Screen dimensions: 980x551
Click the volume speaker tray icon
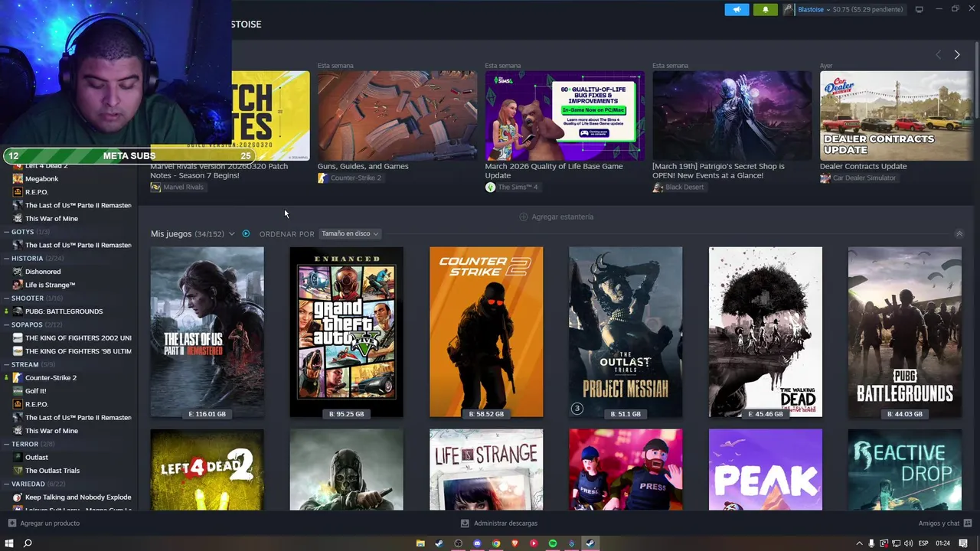pos(909,543)
